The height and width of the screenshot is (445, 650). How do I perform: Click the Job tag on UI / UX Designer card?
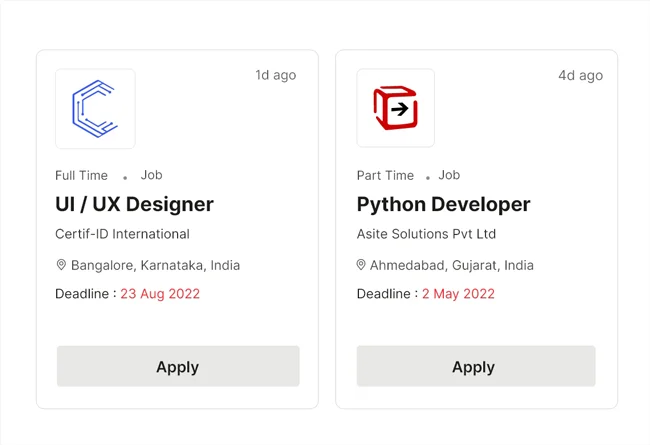point(151,175)
